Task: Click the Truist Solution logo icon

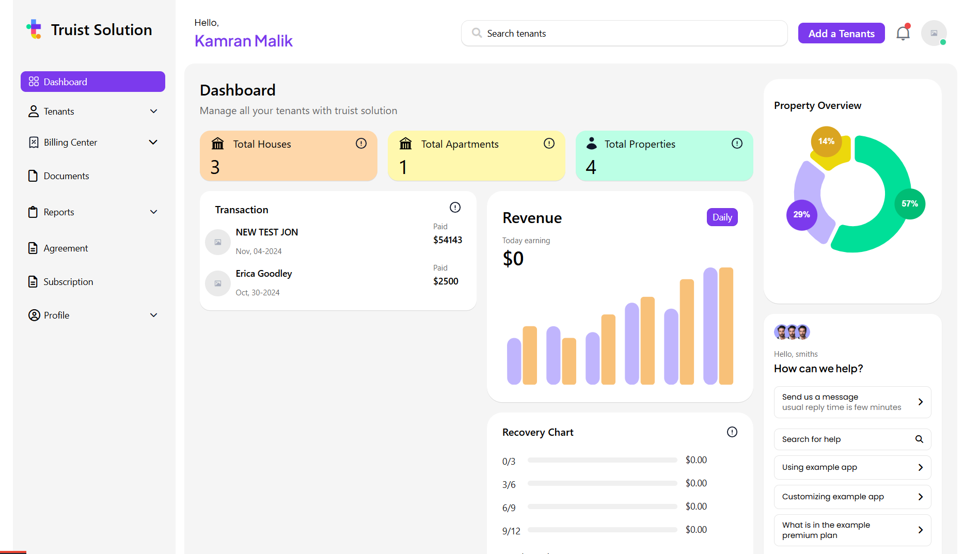Action: pyautogui.click(x=34, y=29)
